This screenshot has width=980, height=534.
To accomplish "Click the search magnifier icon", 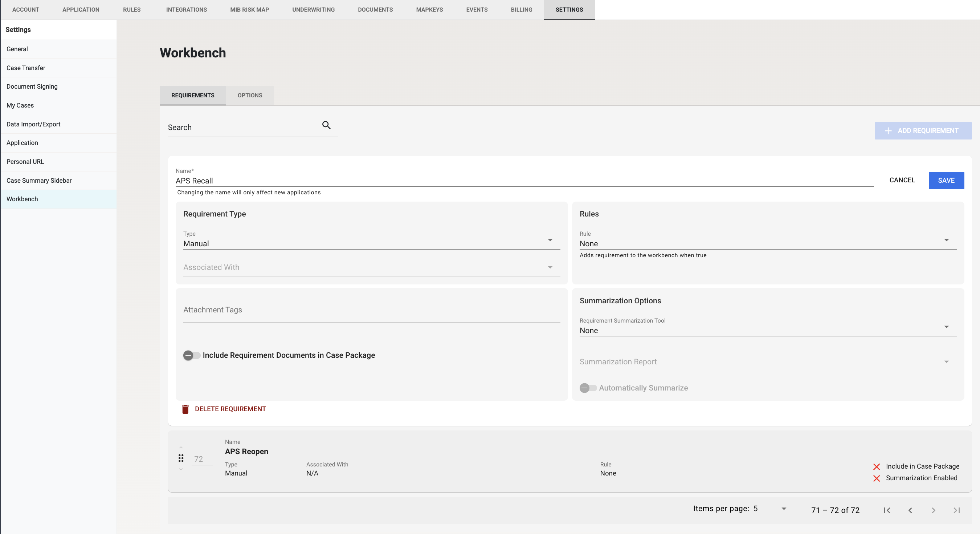I will [x=326, y=125].
